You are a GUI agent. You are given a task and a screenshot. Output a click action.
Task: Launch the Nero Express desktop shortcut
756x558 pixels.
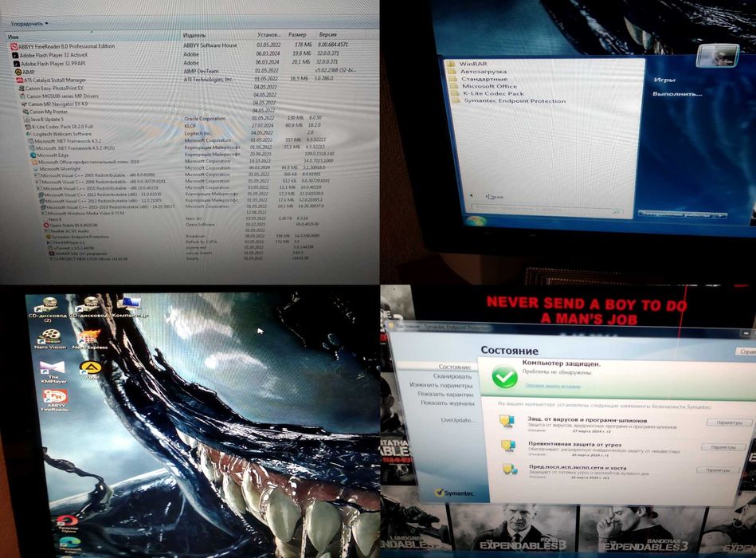click(90, 339)
